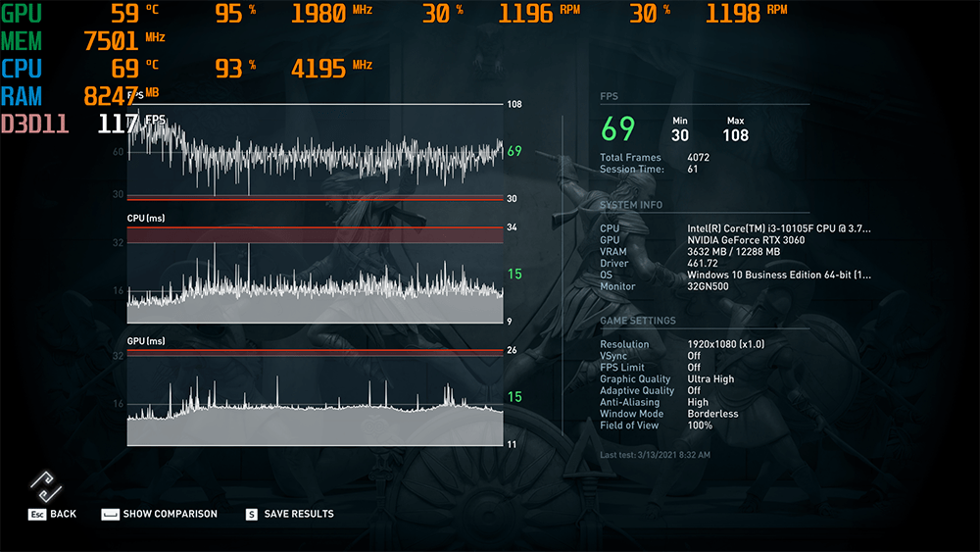Click the overlay CPU label

22,69
